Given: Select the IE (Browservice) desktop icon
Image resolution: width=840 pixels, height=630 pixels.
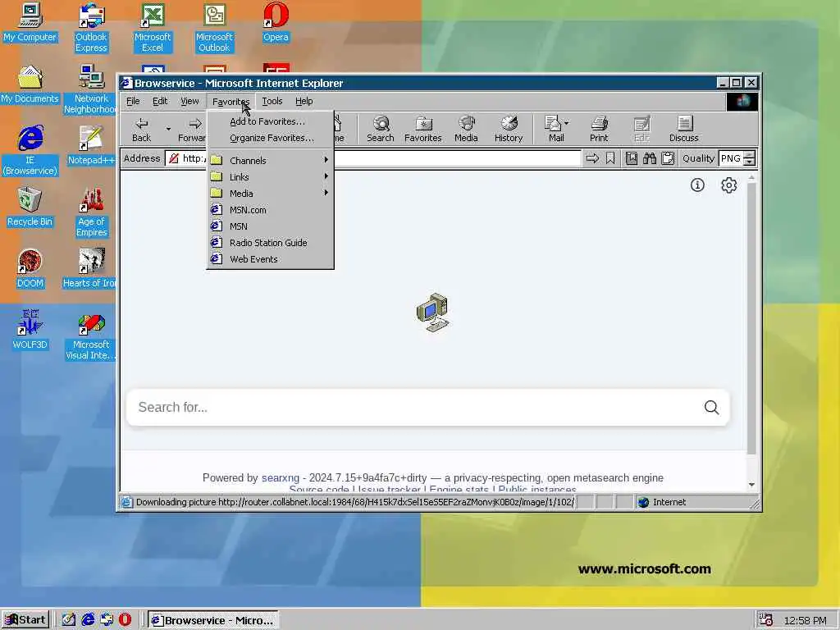Looking at the screenshot, I should [x=30, y=151].
